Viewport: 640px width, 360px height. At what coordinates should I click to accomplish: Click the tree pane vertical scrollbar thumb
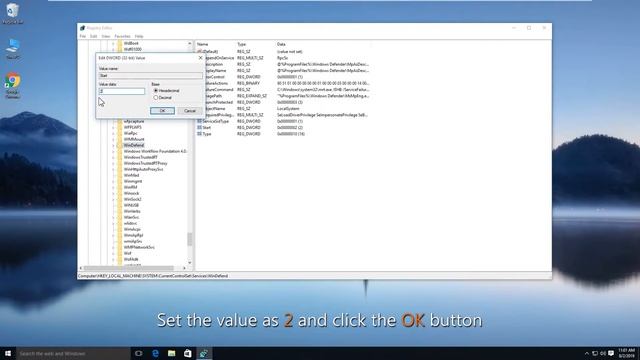(x=189, y=240)
